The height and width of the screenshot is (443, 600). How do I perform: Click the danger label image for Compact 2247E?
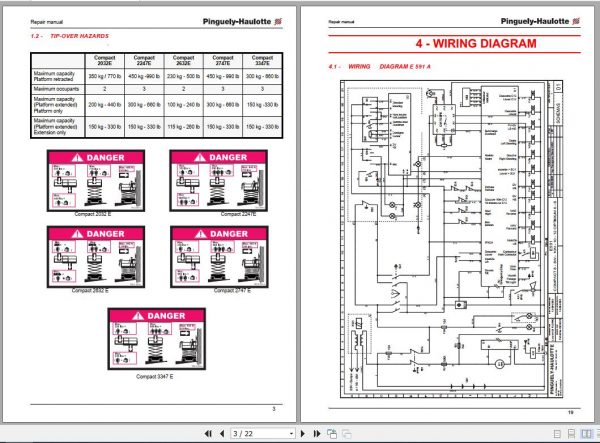[218, 181]
